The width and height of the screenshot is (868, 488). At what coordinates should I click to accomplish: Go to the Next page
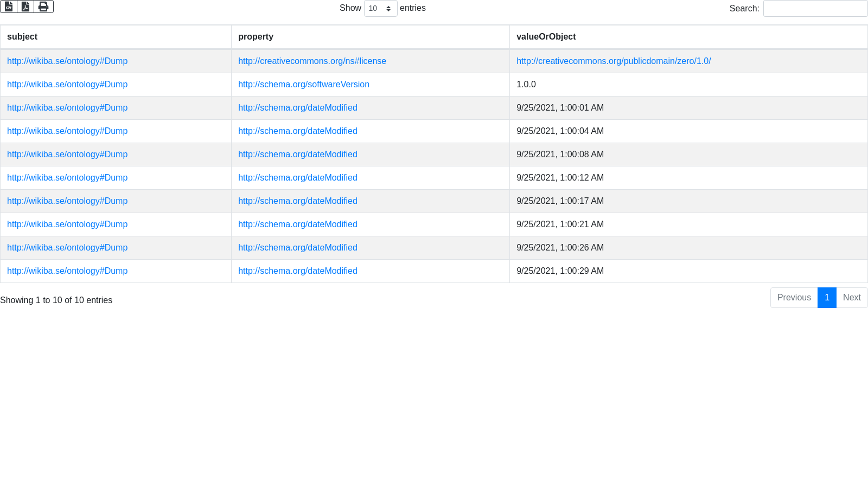tap(852, 298)
